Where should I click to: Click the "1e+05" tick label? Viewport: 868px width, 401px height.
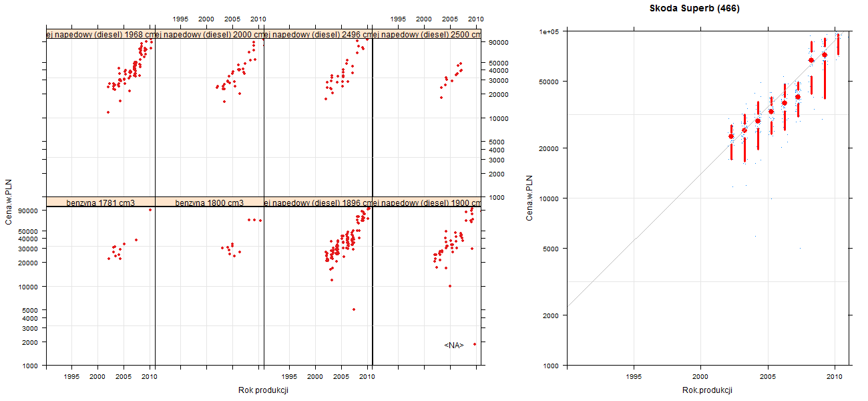549,31
